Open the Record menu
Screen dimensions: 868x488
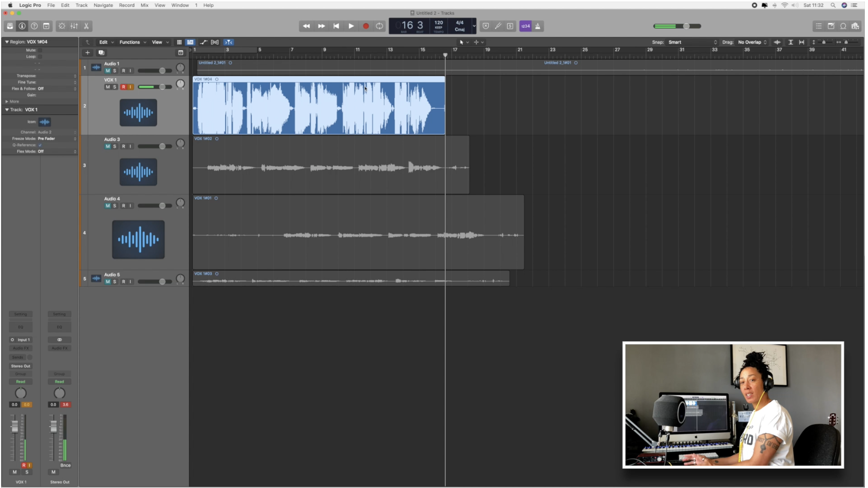pos(127,5)
